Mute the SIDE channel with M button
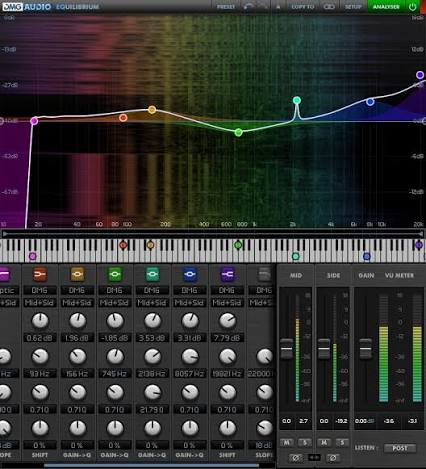The image size is (426, 469). [324, 442]
